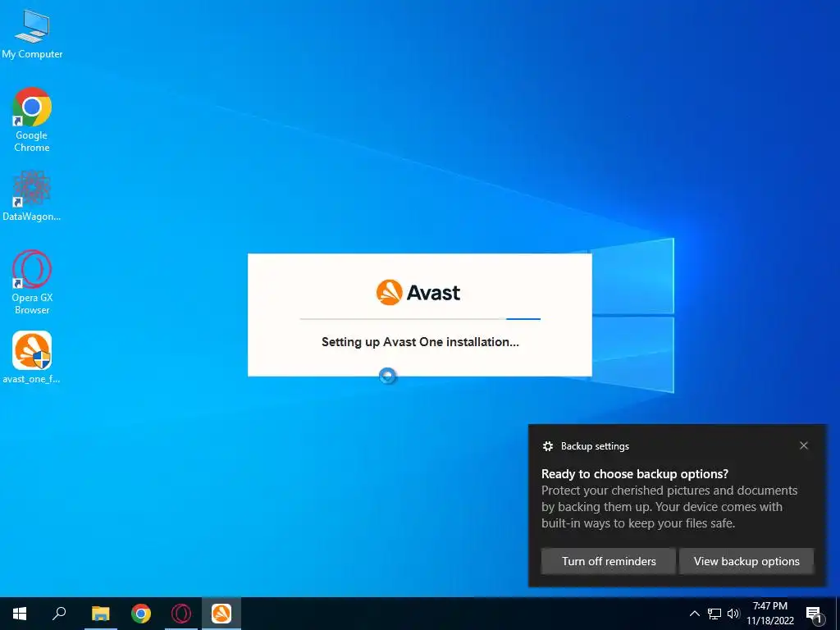This screenshot has width=840, height=630.
Task: Open the Windows Start menu
Action: [x=20, y=614]
